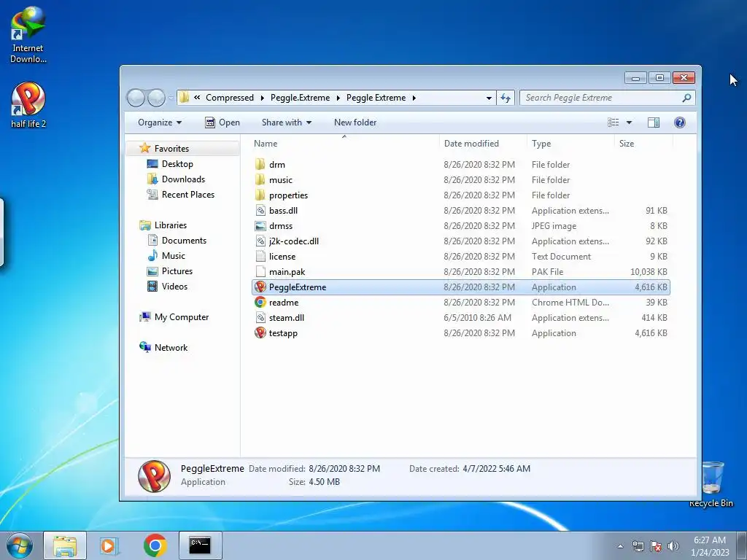
Task: Select the PeggleExtreme application icon
Action: [260, 287]
